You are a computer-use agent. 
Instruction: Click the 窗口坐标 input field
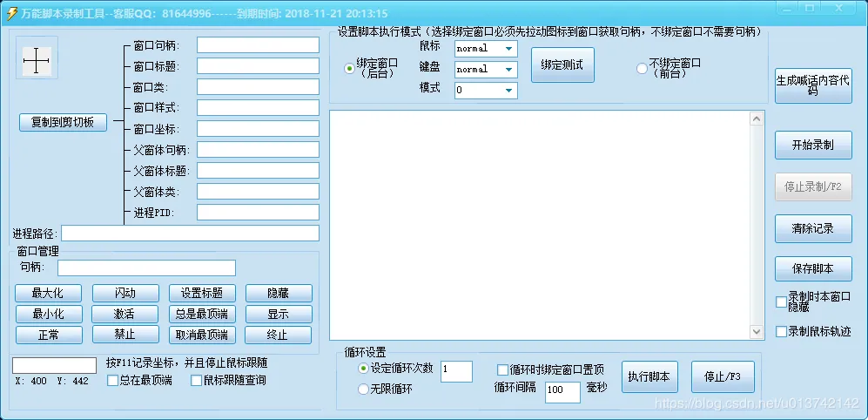(x=258, y=129)
